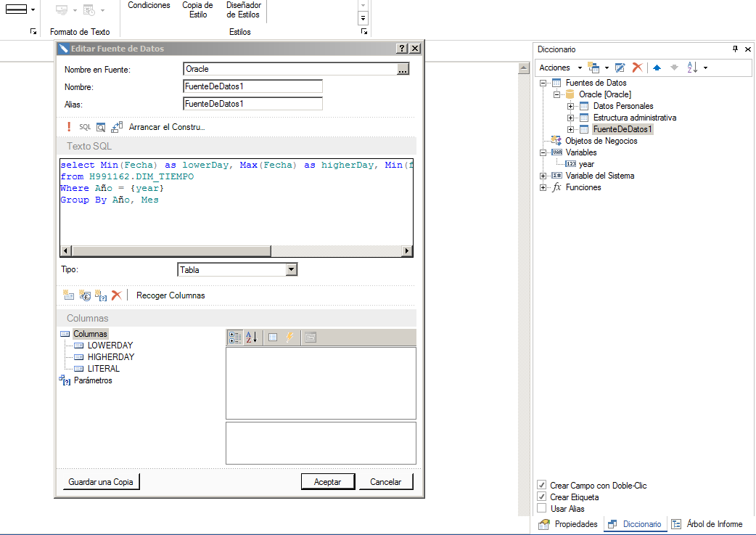This screenshot has width=756, height=535.
Task: Expand the FuenteDeDatos1 tree node
Action: click(570, 129)
